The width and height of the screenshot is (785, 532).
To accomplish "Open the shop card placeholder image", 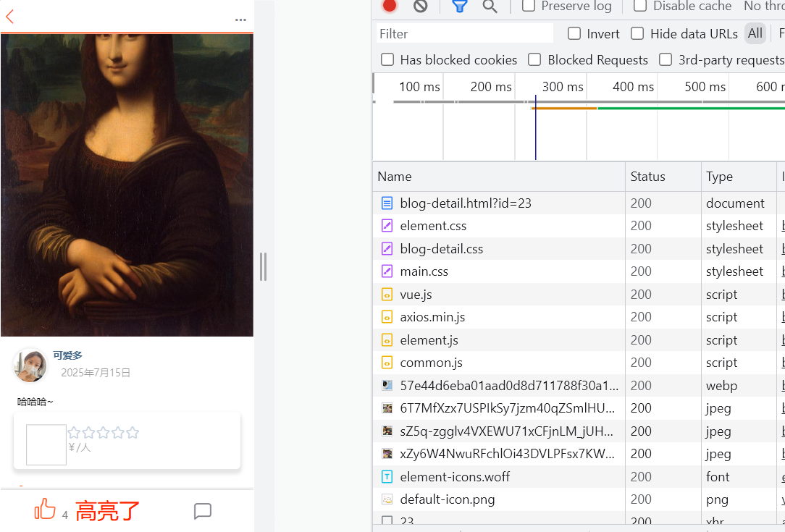I will 46,445.
